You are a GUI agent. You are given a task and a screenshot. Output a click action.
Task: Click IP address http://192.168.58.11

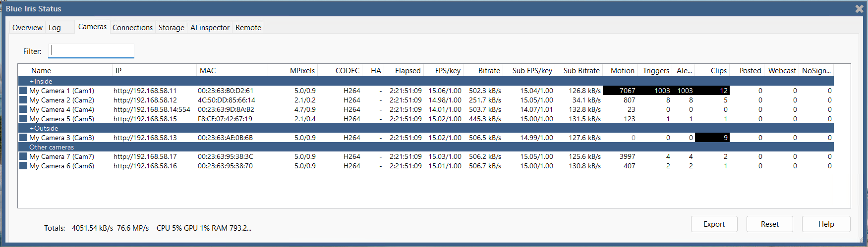coord(145,91)
